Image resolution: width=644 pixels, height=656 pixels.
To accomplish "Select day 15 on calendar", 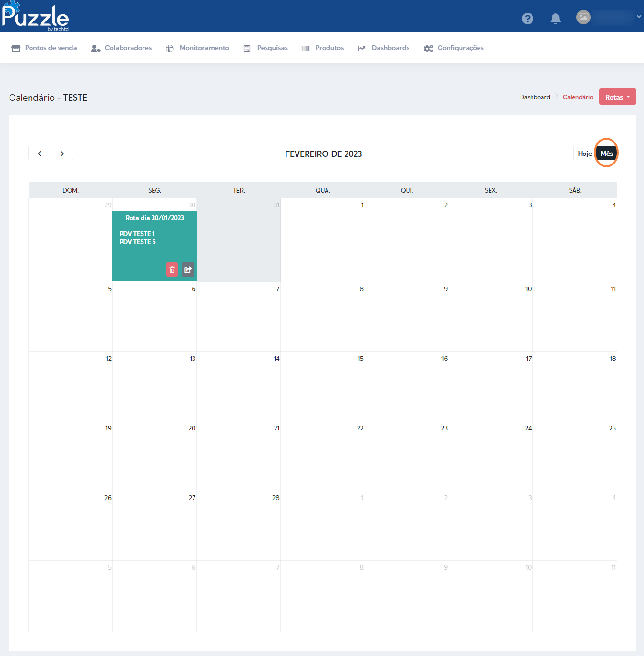I will click(x=323, y=386).
